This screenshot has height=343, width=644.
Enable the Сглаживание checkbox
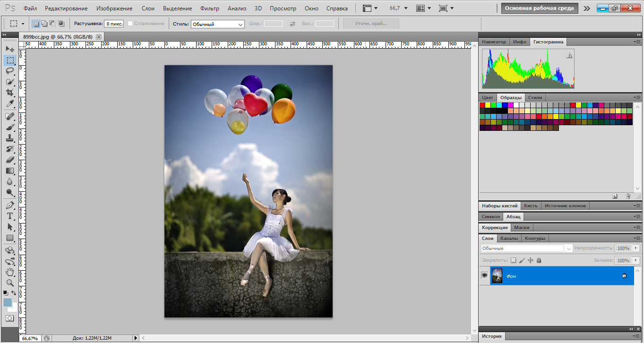click(130, 24)
